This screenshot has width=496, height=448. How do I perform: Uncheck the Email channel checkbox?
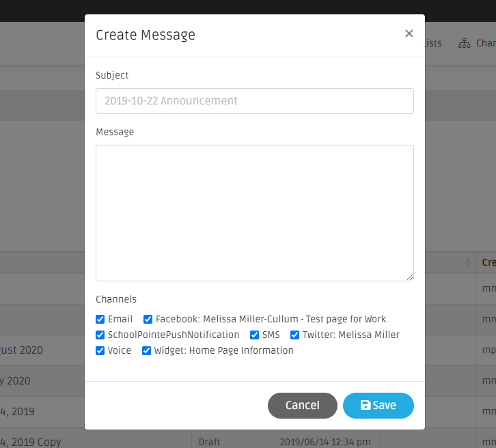tap(100, 319)
